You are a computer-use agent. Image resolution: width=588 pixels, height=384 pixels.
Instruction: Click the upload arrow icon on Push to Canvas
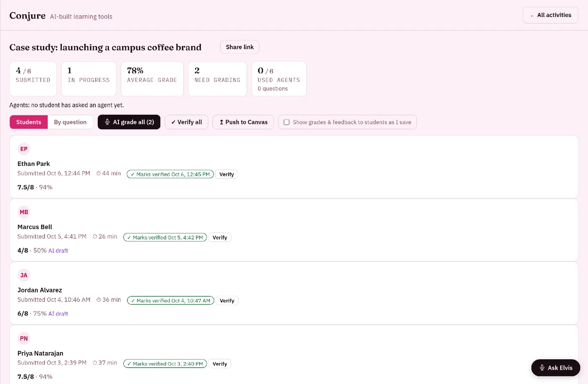pos(221,122)
